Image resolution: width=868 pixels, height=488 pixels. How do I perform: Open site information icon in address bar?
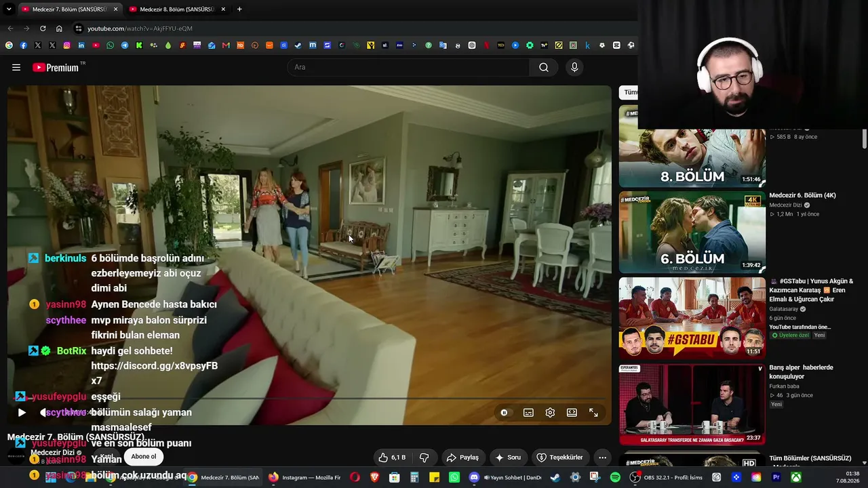tap(79, 28)
